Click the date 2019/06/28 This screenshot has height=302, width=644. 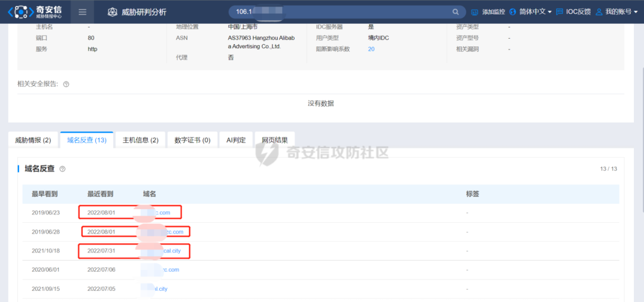point(45,232)
